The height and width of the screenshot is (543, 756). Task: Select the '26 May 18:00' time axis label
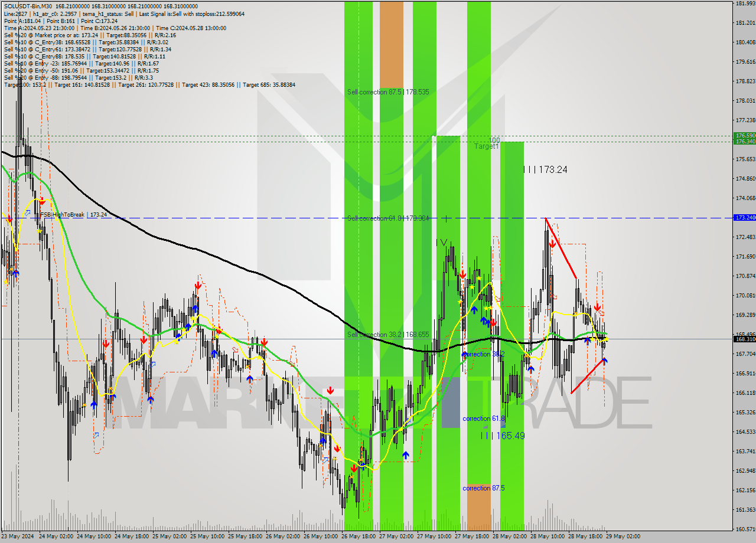click(360, 537)
